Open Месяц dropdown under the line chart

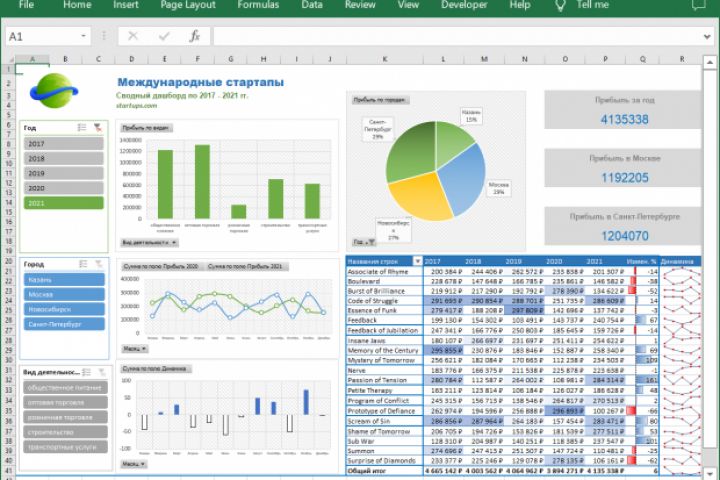click(x=134, y=349)
